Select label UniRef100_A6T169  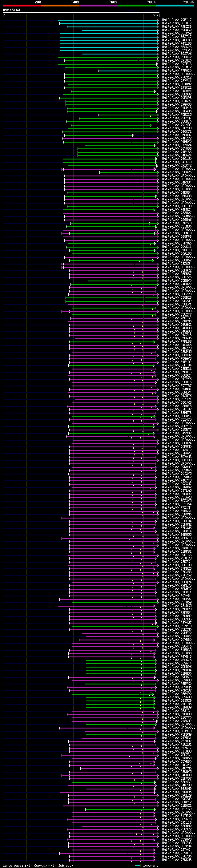(x=177, y=809)
